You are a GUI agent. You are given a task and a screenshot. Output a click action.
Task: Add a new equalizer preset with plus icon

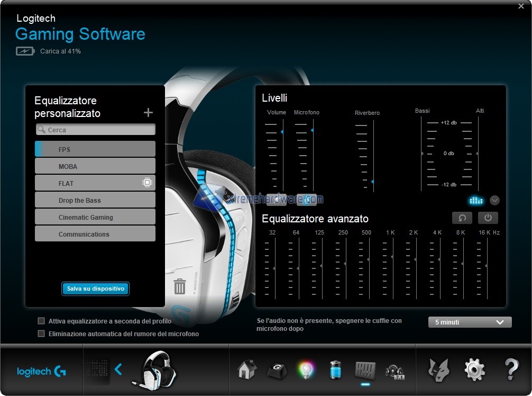point(148,112)
